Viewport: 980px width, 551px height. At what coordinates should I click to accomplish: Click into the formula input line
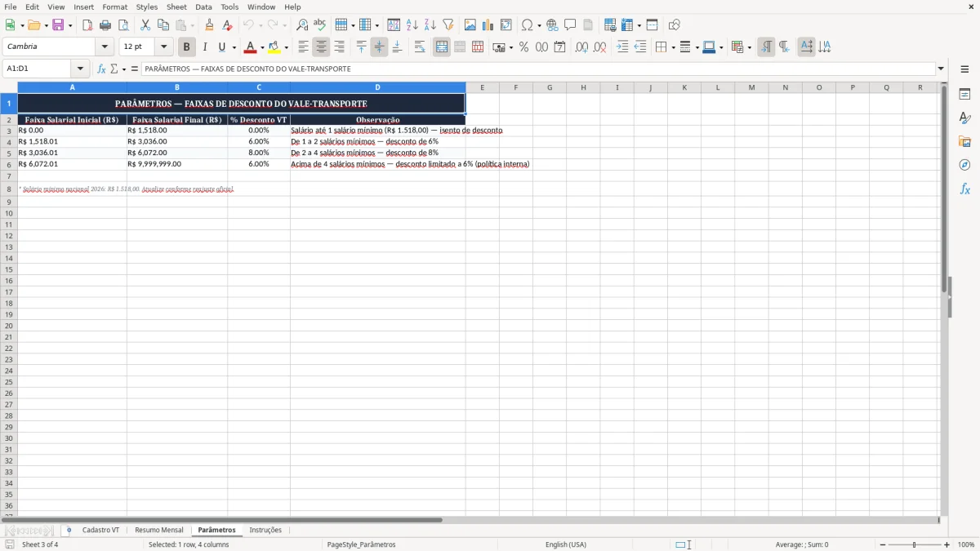(538, 69)
